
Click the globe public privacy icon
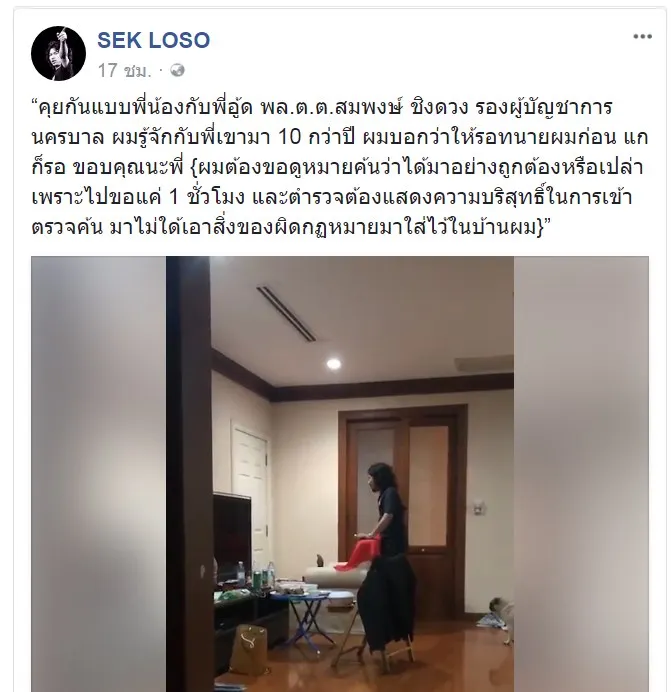click(x=177, y=70)
